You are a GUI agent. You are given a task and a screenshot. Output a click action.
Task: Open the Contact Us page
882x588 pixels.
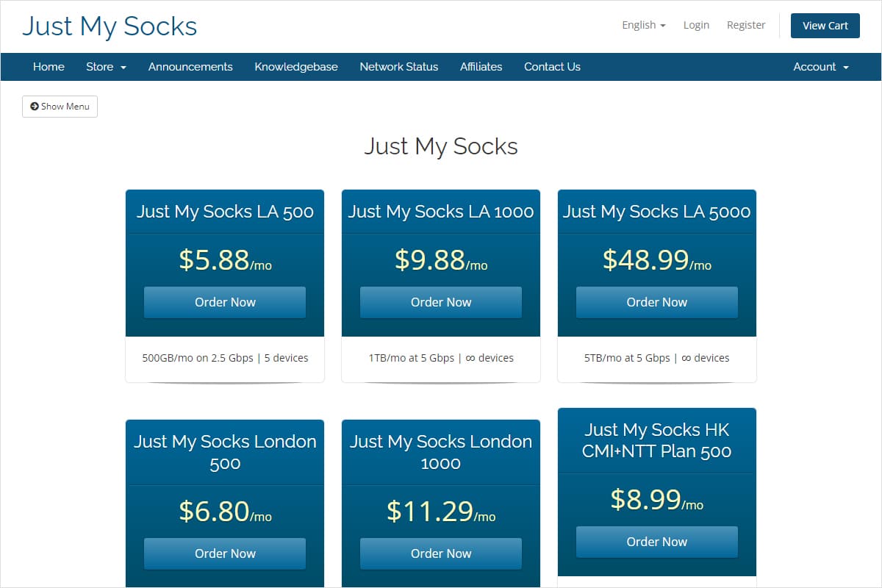pyautogui.click(x=552, y=67)
